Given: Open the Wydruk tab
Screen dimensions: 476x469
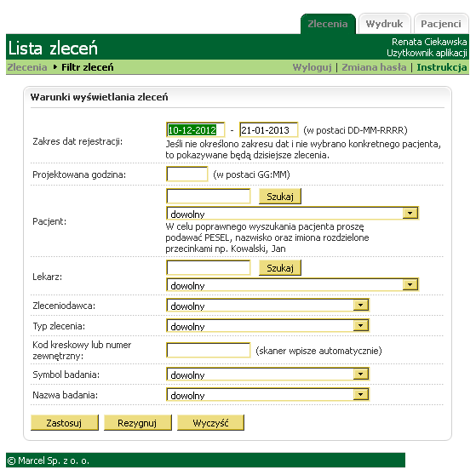Looking at the screenshot, I should [x=384, y=24].
